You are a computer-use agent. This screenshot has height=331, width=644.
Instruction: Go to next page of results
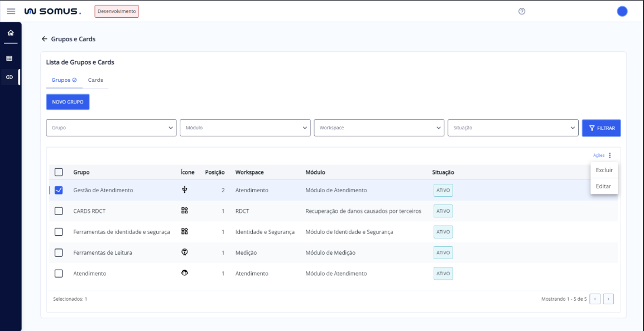[x=608, y=299]
